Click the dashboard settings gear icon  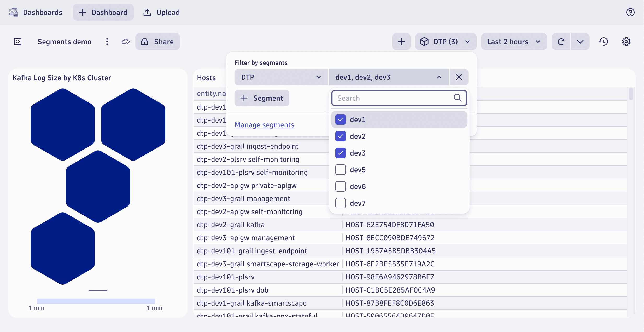[x=626, y=42]
